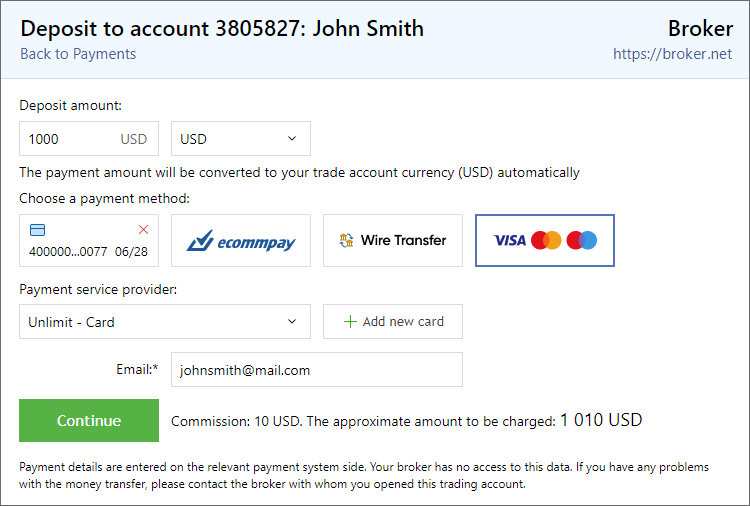Click the saved card icon
750x506 pixels.
point(38,230)
